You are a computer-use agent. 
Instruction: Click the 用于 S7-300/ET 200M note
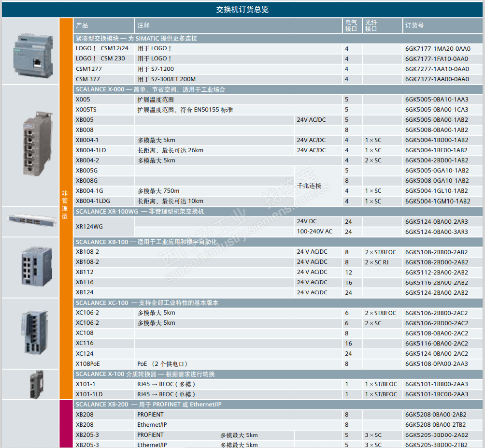pyautogui.click(x=166, y=79)
